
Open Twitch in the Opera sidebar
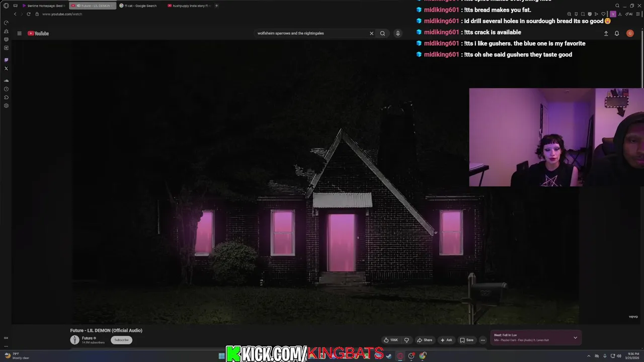pyautogui.click(x=6, y=60)
